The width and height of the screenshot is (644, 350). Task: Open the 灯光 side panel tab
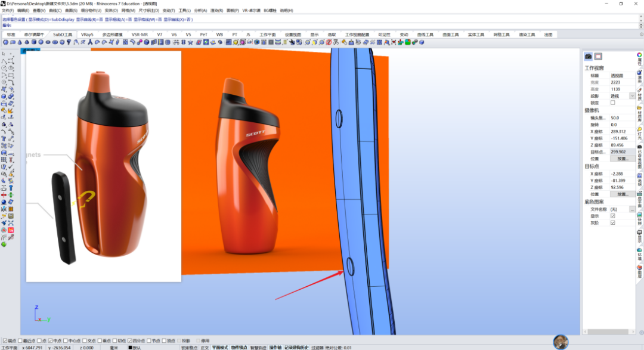click(639, 134)
